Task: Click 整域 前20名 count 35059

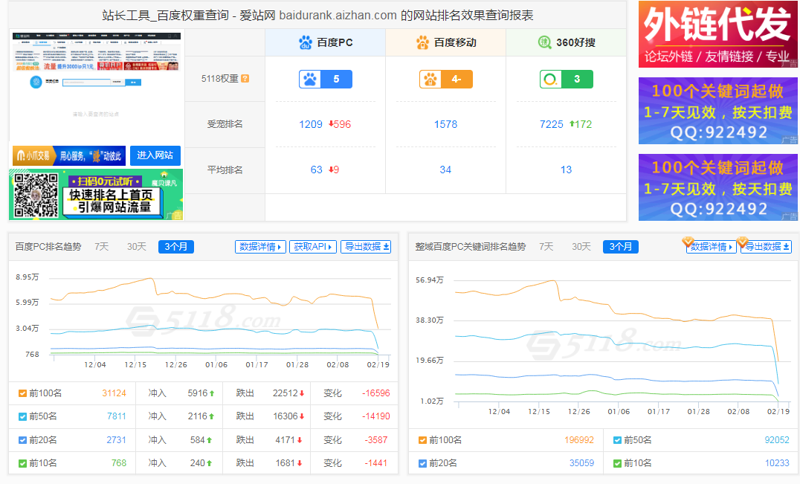Action: tap(582, 464)
